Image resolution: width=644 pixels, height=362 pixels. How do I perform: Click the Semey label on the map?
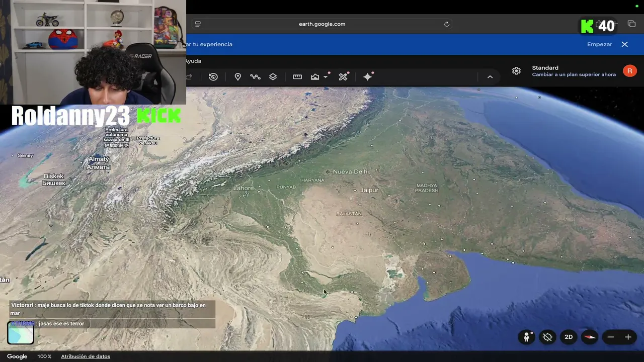25,155
